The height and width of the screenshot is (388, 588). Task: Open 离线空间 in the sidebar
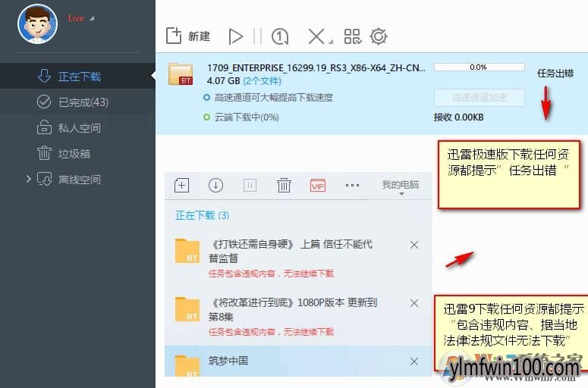tap(77, 180)
